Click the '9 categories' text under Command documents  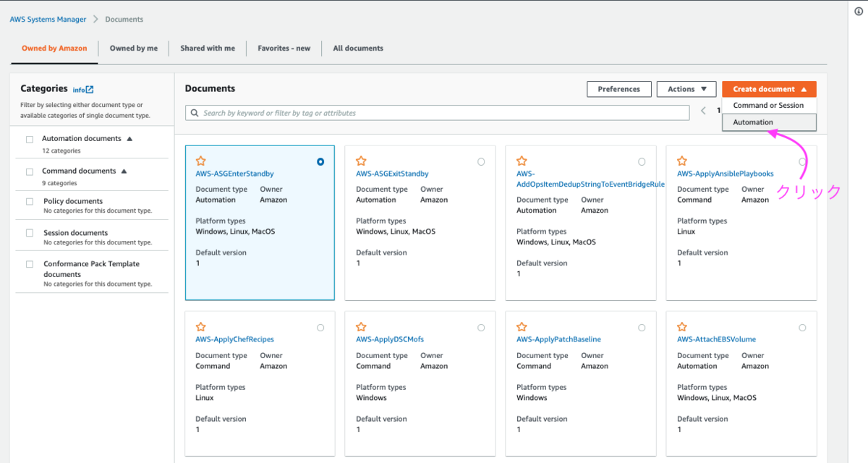60,184
